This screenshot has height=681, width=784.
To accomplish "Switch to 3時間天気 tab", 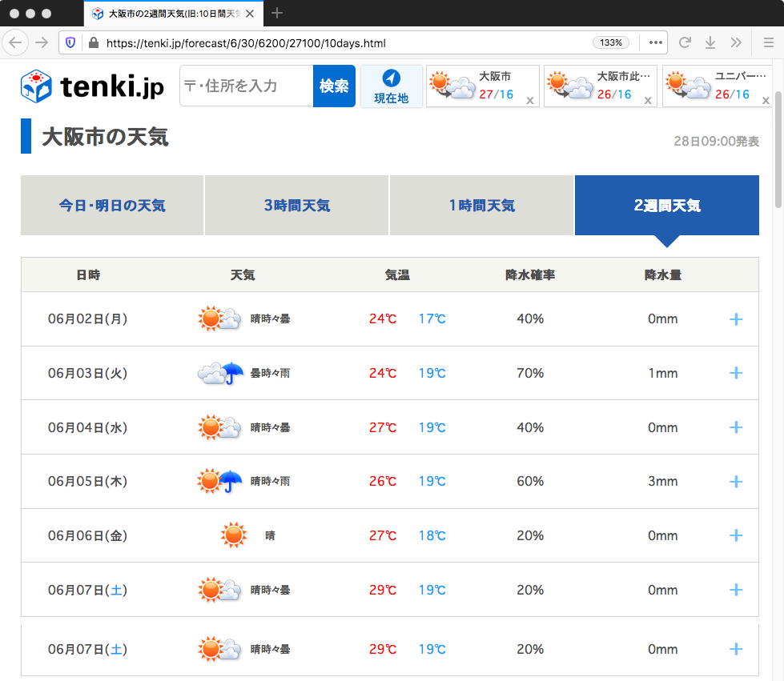I will 297,206.
